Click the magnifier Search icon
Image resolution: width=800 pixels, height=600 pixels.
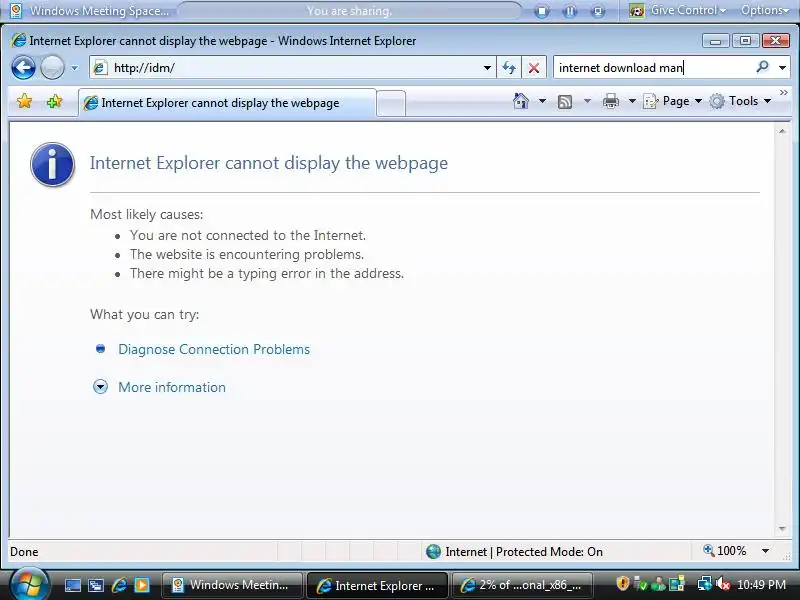click(x=763, y=67)
